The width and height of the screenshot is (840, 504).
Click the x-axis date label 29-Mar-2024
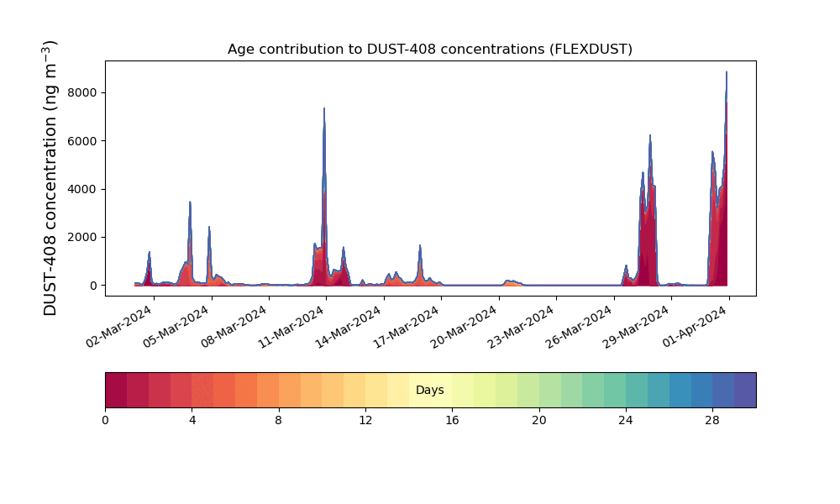pos(637,327)
